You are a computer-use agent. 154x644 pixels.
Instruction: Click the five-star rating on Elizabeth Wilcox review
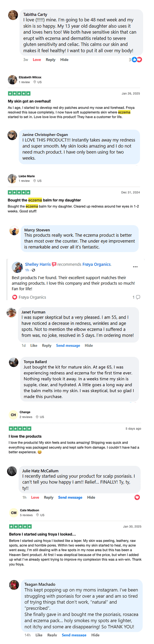19,93
